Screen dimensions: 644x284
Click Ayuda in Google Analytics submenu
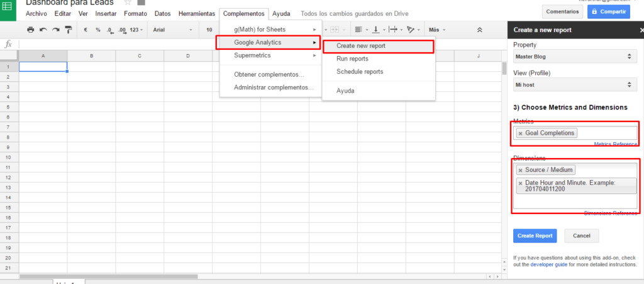click(x=378, y=91)
